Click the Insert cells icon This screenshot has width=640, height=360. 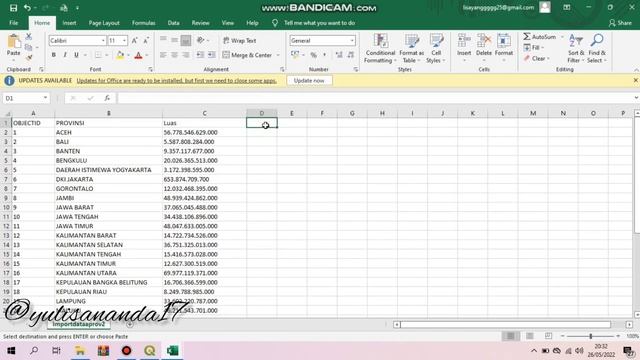464,41
